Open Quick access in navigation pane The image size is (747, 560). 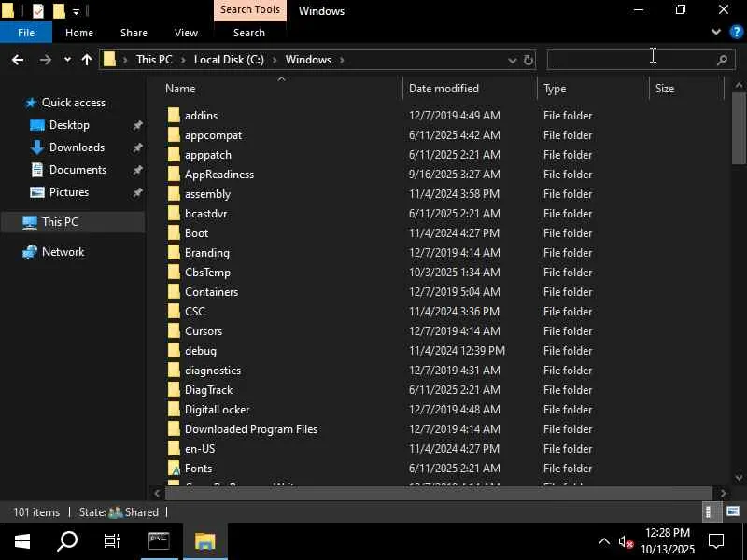point(74,103)
